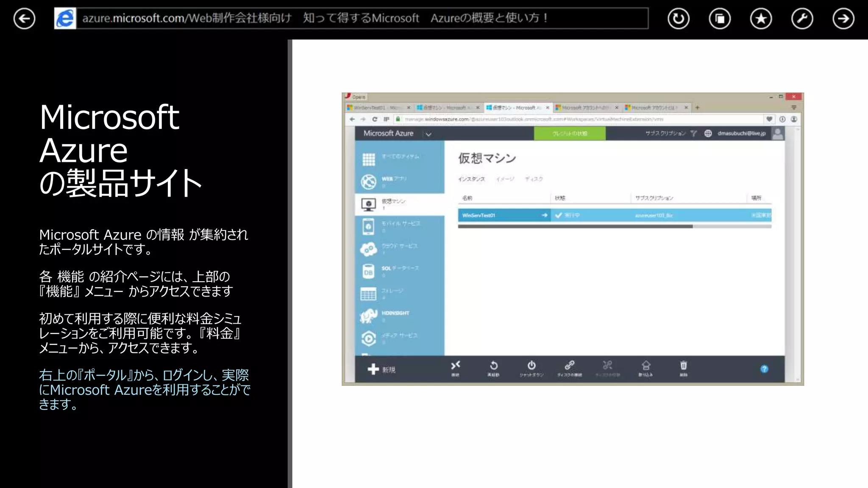Reload page in Opera toolbar
Screen dimensions: 868x488
[375, 119]
